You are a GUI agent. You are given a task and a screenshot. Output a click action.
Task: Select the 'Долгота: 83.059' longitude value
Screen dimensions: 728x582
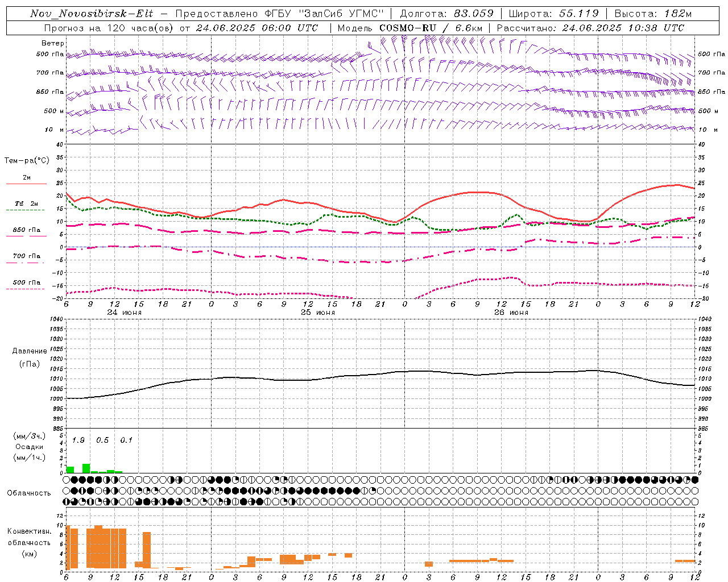(446, 14)
